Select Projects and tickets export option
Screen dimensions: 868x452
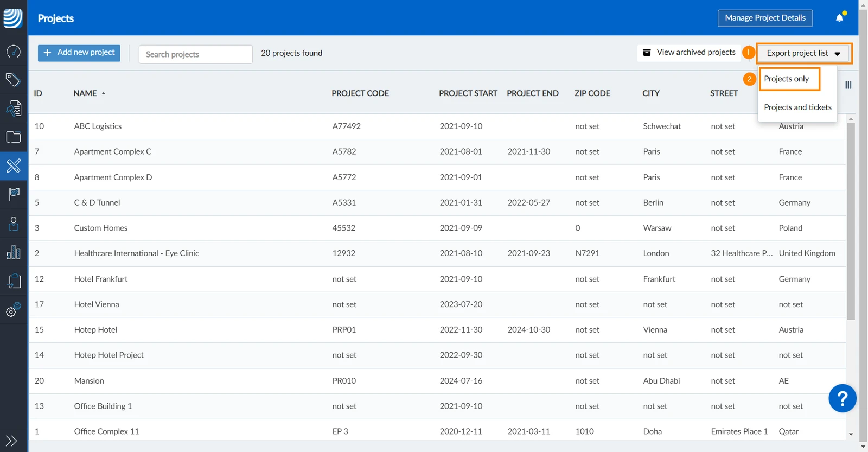(797, 107)
